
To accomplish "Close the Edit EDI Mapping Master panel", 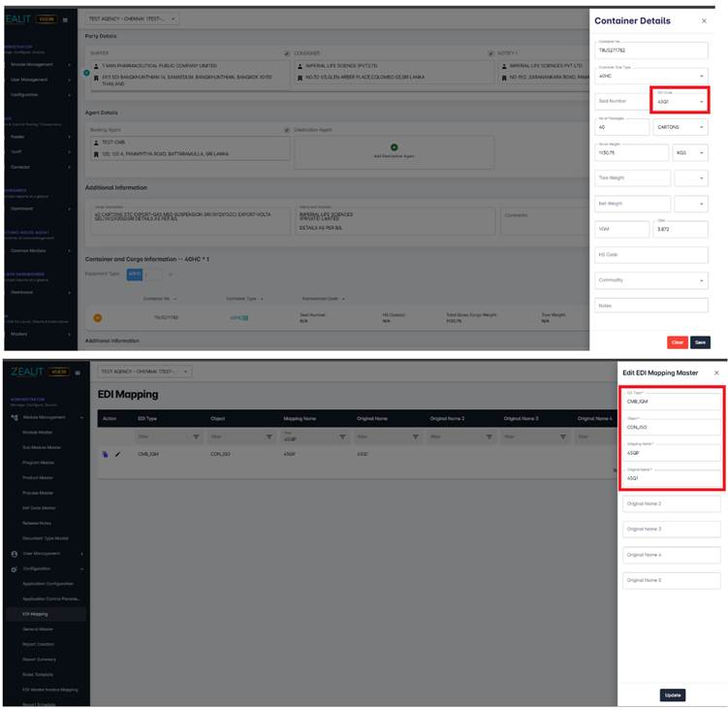I will (x=716, y=372).
